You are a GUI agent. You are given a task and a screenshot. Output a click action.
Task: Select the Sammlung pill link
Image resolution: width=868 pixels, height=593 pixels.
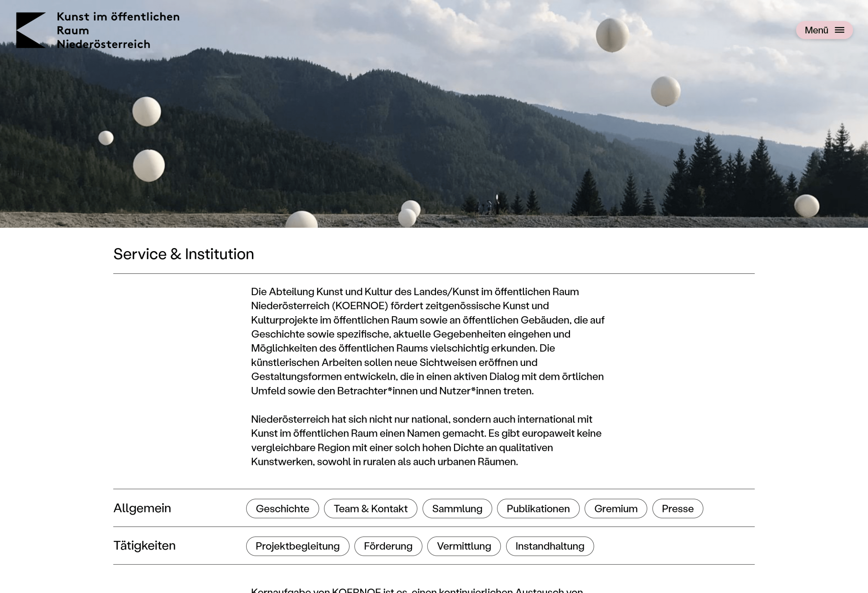tap(457, 508)
